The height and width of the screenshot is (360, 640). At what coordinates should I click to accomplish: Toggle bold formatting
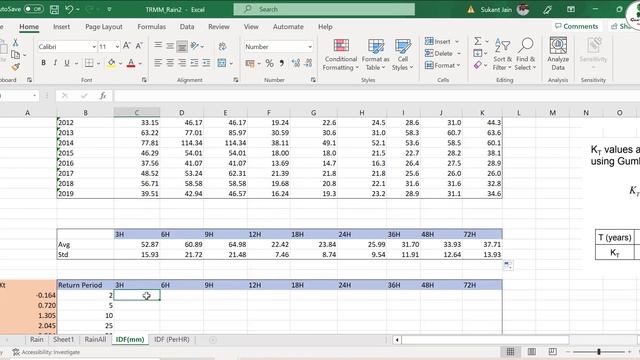pos(43,63)
